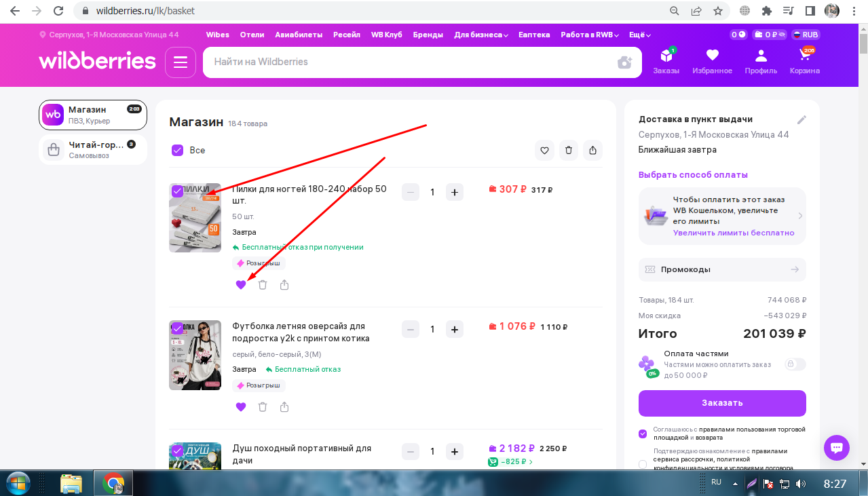This screenshot has width=868, height=496.
Task: Open File Explorer from taskbar
Action: click(71, 484)
